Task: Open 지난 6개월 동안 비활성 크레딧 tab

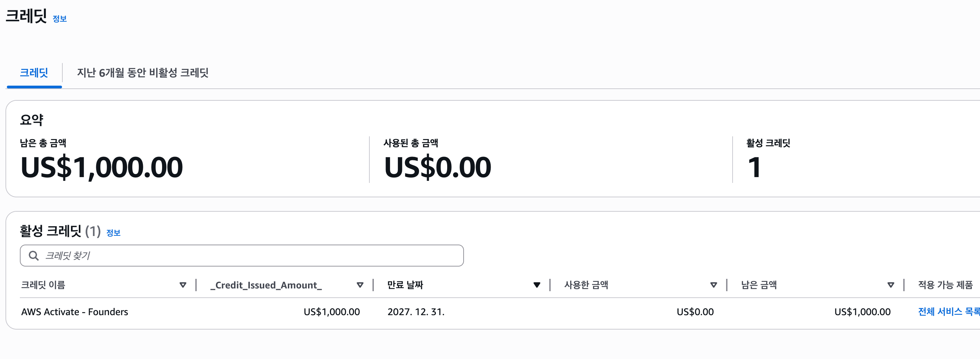Action: 143,73
